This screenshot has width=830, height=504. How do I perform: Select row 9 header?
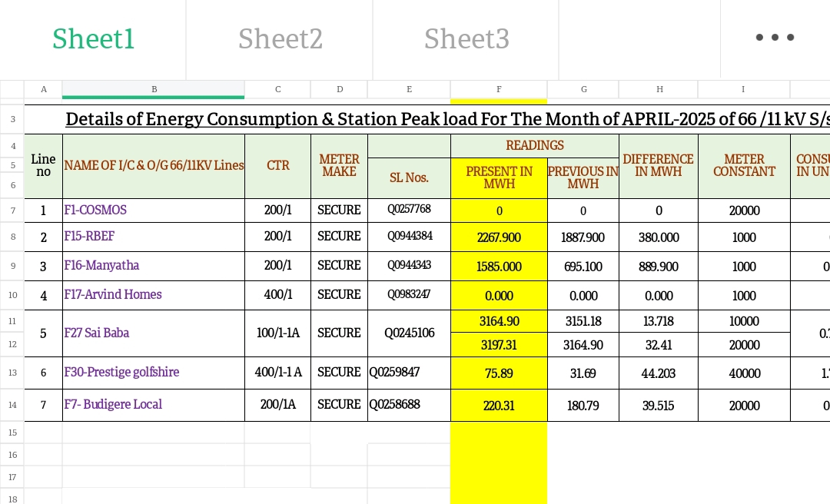click(12, 267)
